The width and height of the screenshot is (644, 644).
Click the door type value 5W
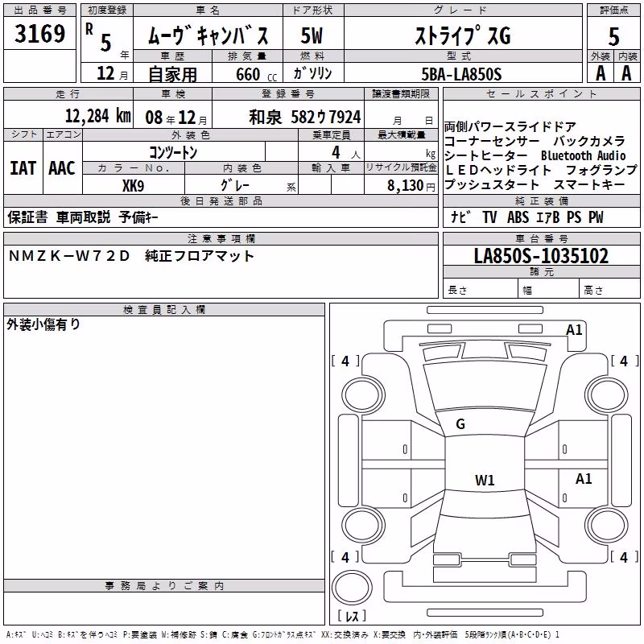[312, 35]
